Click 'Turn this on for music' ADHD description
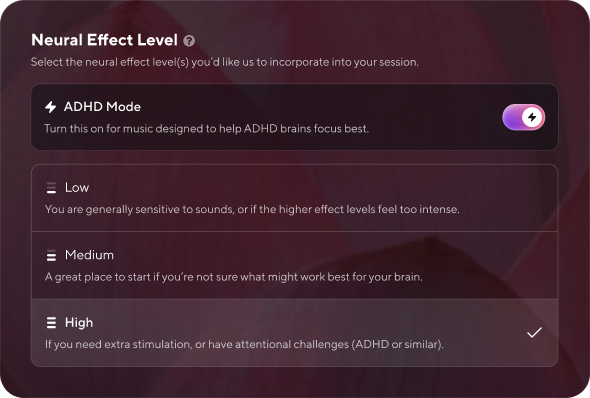590x398 pixels. point(207,129)
